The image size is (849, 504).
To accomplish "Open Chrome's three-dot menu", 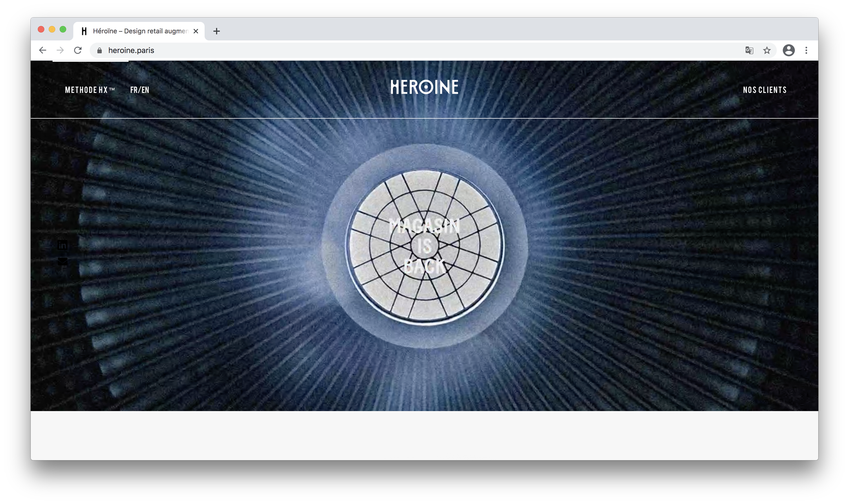I will tap(806, 50).
